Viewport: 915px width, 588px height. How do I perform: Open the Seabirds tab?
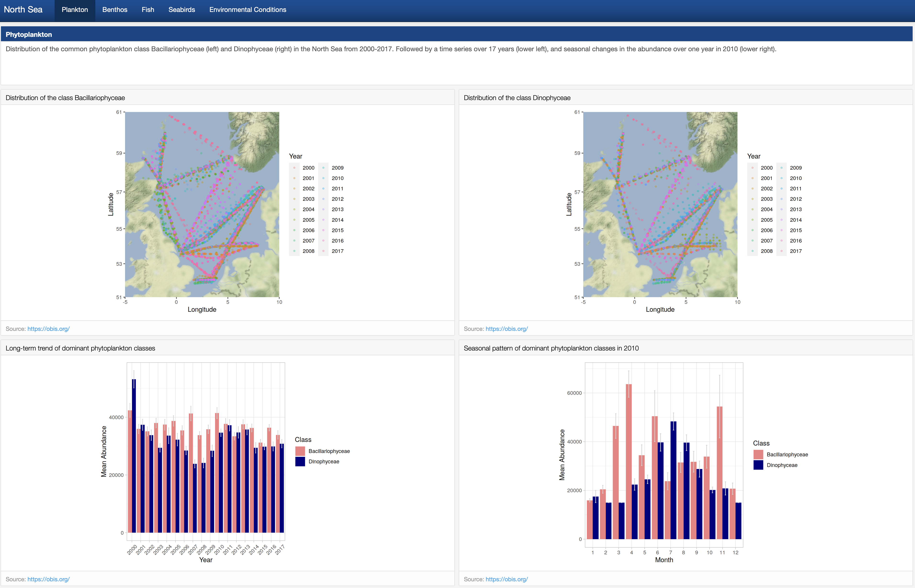(x=181, y=10)
